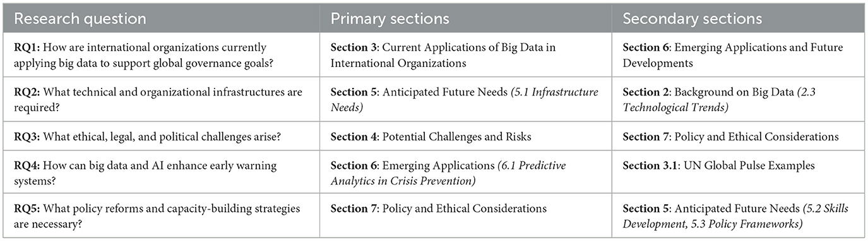This screenshot has width=868, height=241.
Task: Select the RQ4 early warning systems cell
Action: tap(161, 173)
